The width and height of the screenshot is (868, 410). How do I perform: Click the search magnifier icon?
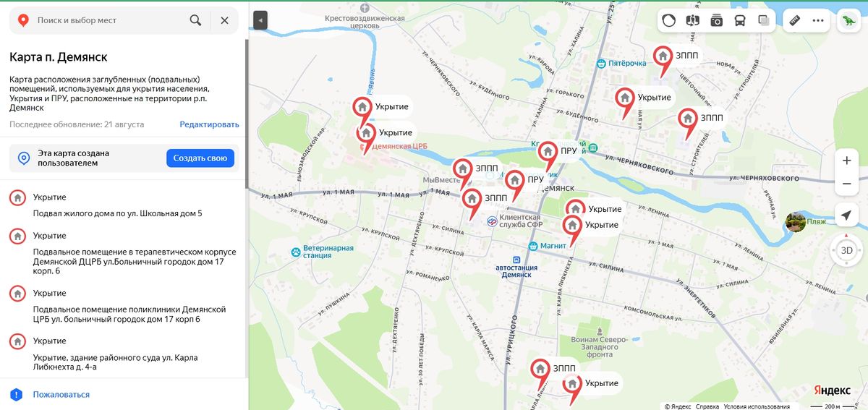[x=195, y=20]
